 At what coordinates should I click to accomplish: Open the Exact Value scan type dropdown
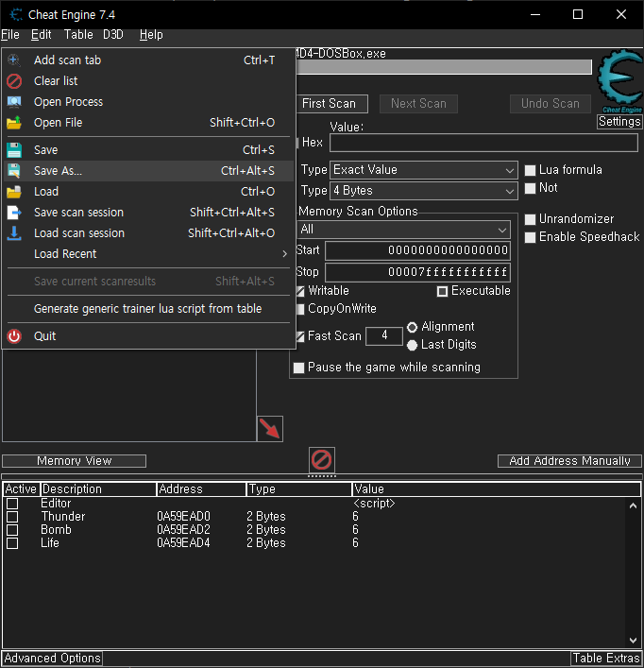coord(424,170)
